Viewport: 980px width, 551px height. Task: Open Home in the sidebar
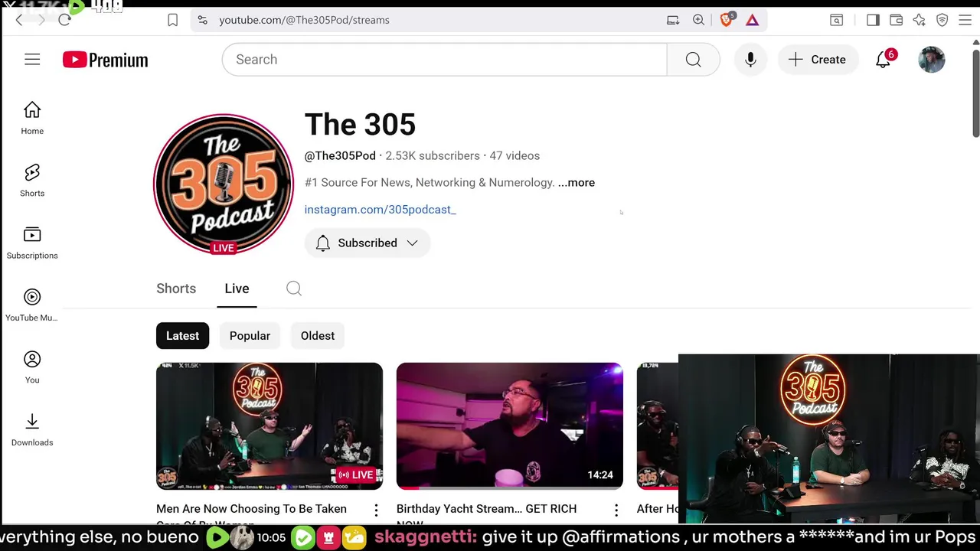32,119
